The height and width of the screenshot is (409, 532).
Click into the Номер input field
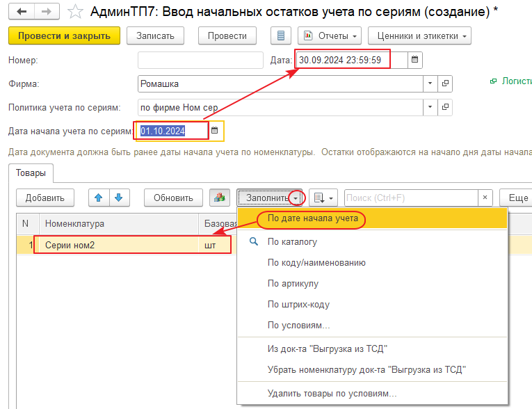tap(200, 60)
